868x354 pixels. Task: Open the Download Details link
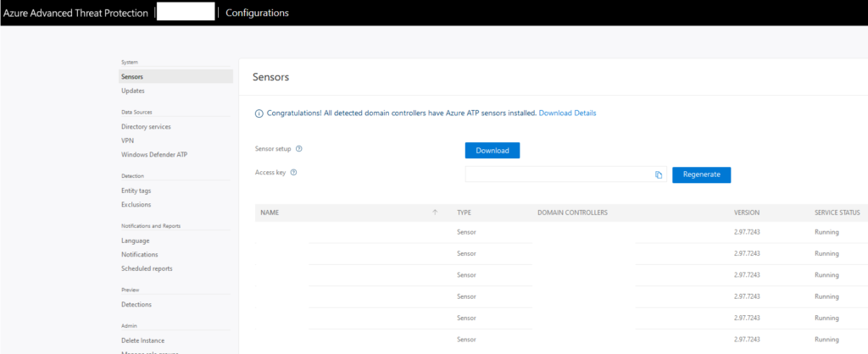pyautogui.click(x=567, y=113)
